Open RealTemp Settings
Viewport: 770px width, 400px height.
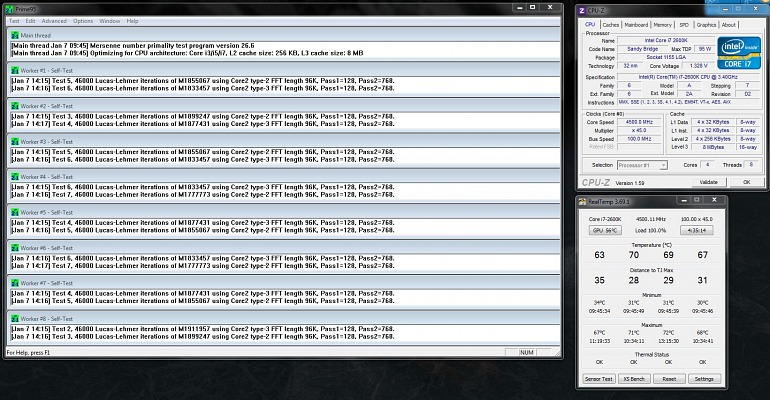click(704, 379)
